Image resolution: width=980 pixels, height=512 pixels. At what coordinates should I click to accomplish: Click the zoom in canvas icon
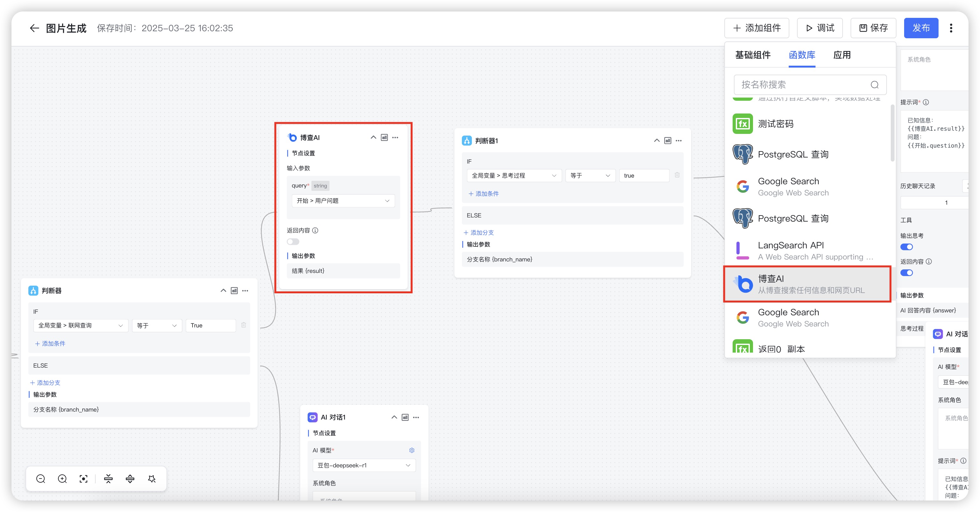coord(62,479)
